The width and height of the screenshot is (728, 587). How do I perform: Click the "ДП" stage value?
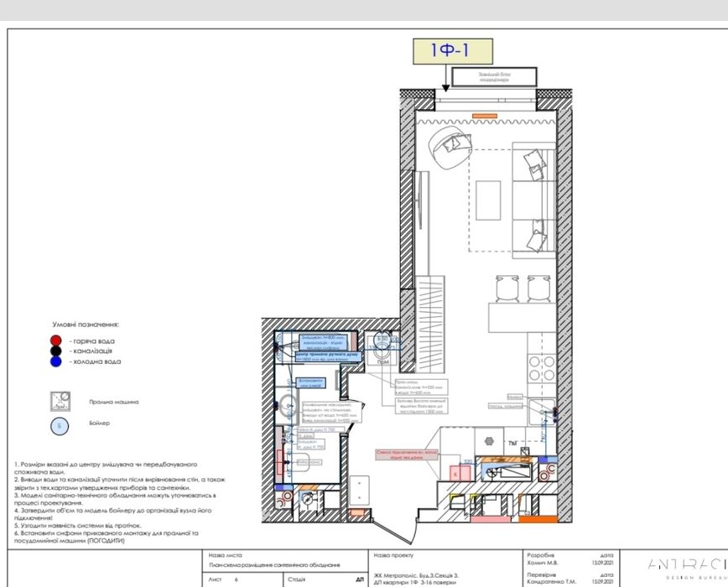tap(360, 579)
